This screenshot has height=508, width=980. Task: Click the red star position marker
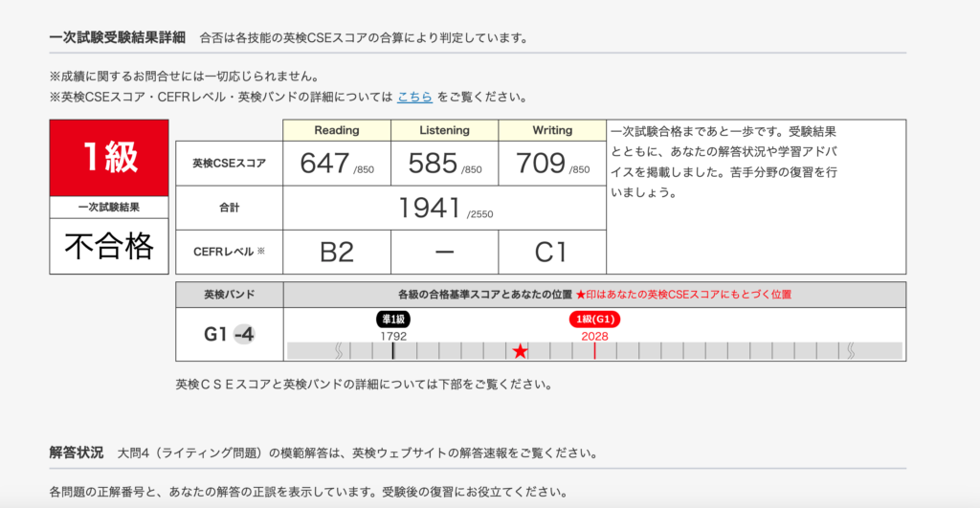(520, 351)
